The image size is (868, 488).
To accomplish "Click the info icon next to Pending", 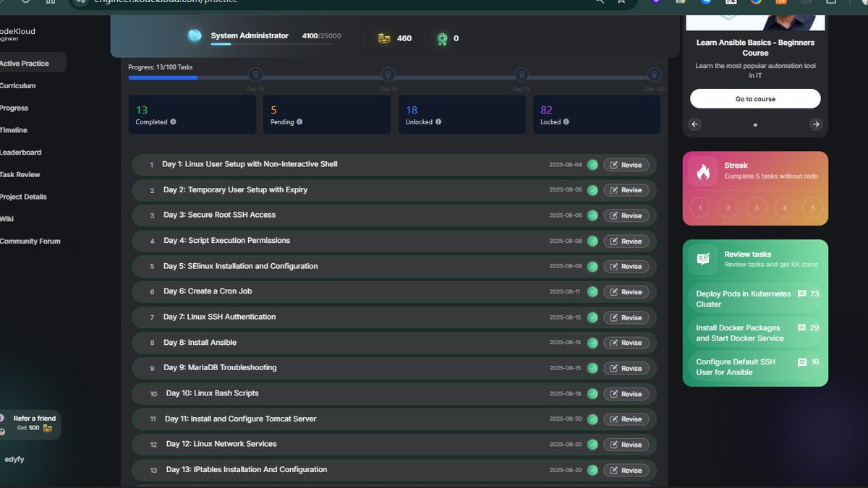I will [x=299, y=122].
